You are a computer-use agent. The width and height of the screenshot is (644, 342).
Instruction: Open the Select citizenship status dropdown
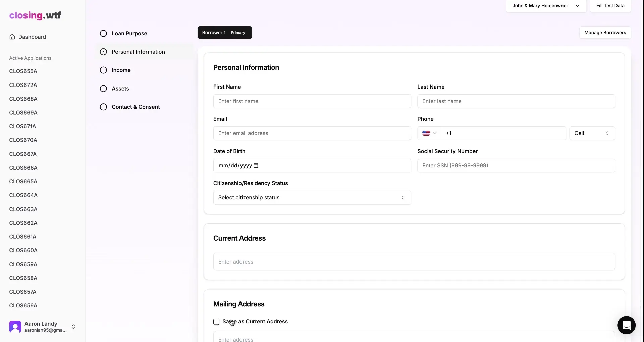pyautogui.click(x=312, y=197)
